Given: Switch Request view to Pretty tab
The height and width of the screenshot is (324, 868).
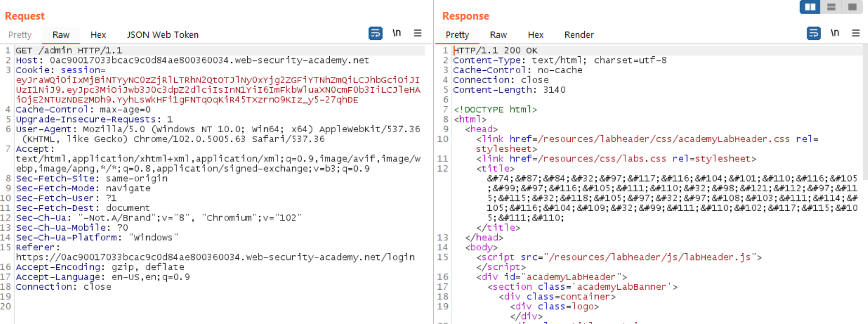Looking at the screenshot, I should tap(20, 35).
